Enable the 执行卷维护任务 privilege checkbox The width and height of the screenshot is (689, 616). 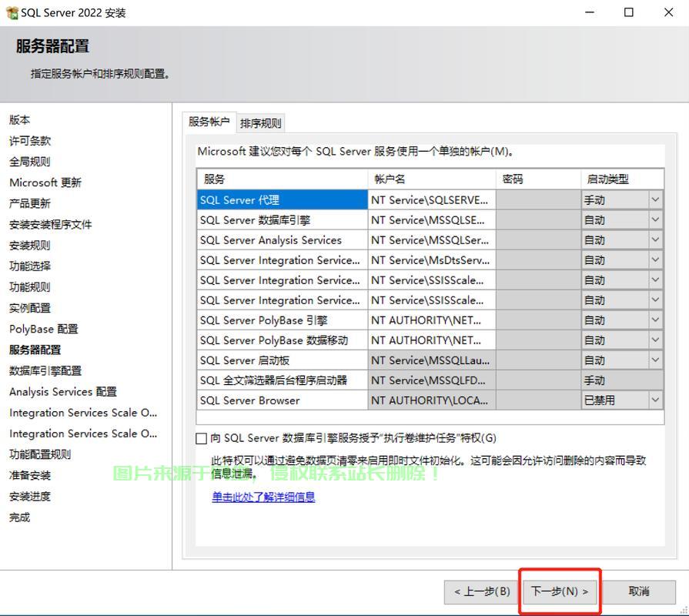201,438
